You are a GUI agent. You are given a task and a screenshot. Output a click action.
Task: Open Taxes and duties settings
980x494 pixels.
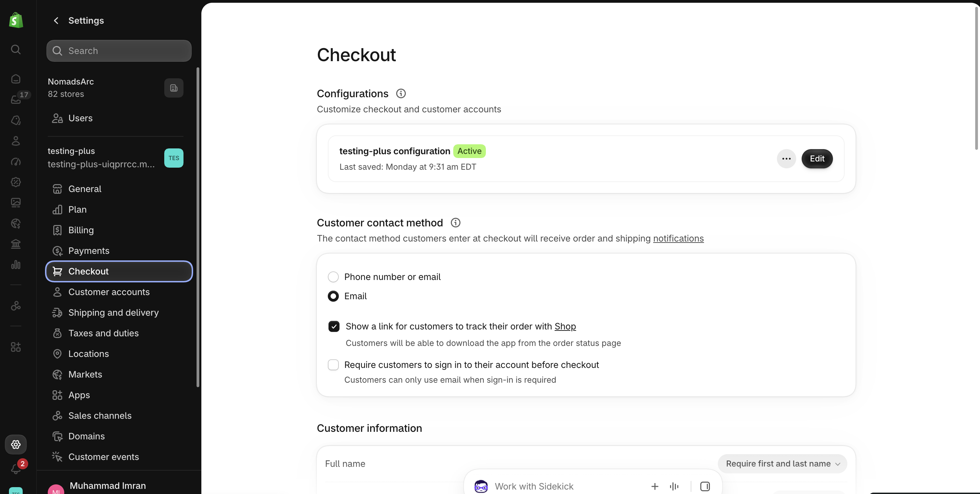click(119, 333)
